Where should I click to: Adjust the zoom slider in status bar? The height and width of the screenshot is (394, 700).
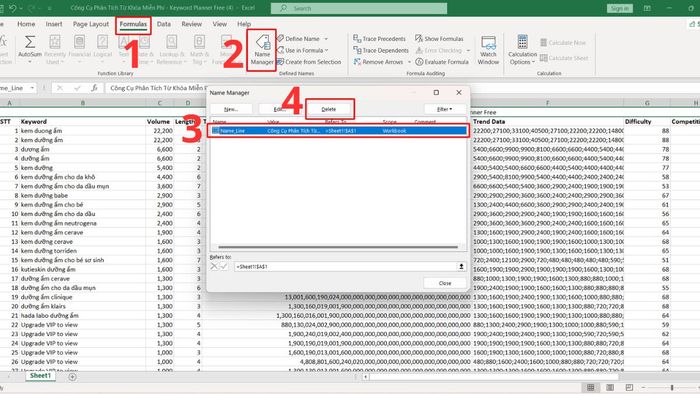coord(671,387)
